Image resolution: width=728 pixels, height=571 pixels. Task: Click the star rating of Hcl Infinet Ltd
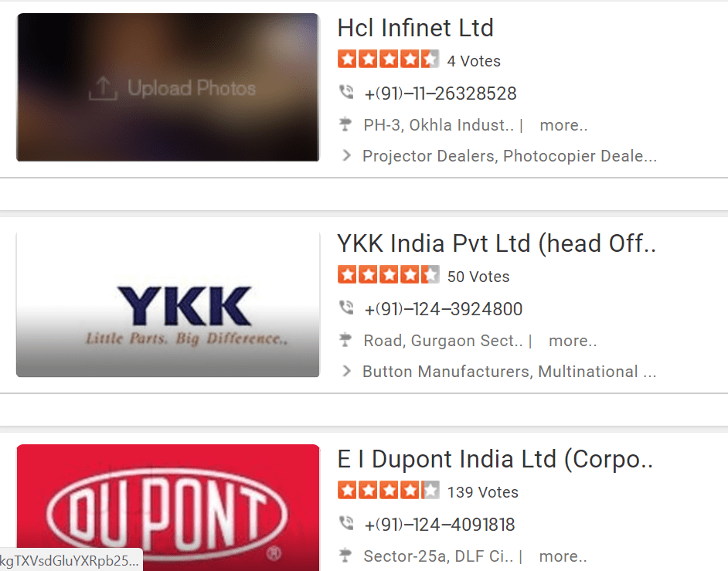388,59
